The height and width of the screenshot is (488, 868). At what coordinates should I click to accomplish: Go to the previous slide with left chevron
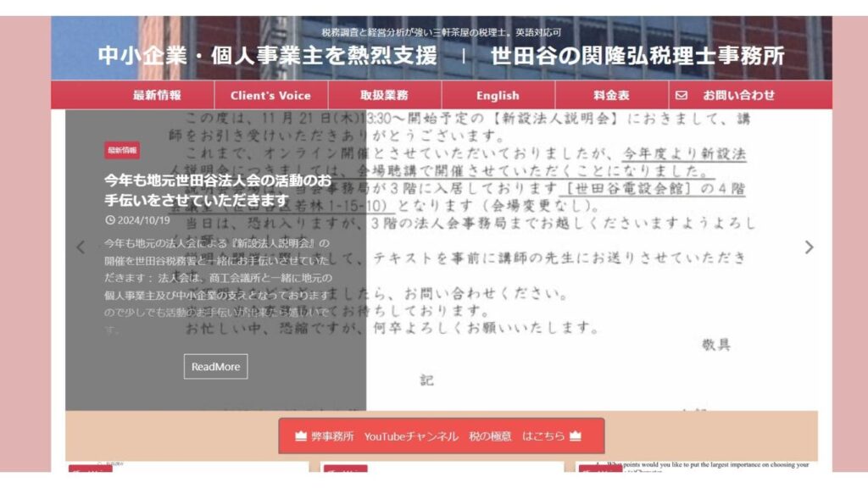81,247
